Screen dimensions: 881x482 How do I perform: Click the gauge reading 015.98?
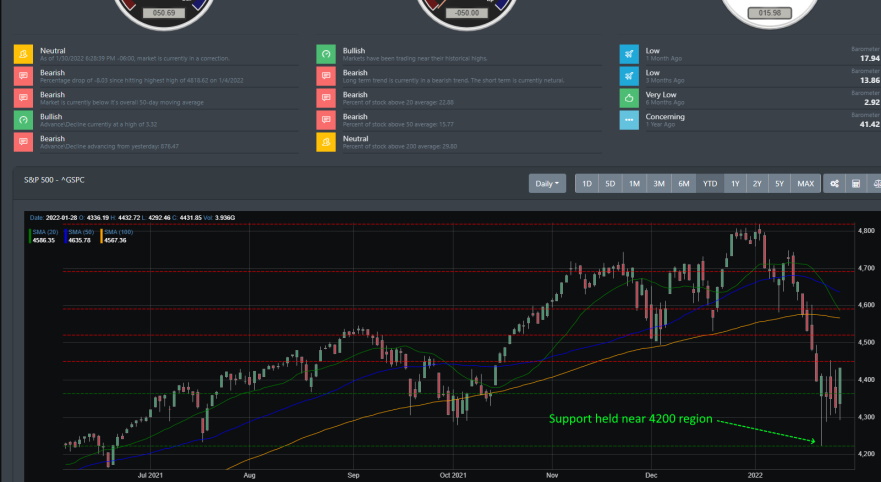pyautogui.click(x=769, y=12)
